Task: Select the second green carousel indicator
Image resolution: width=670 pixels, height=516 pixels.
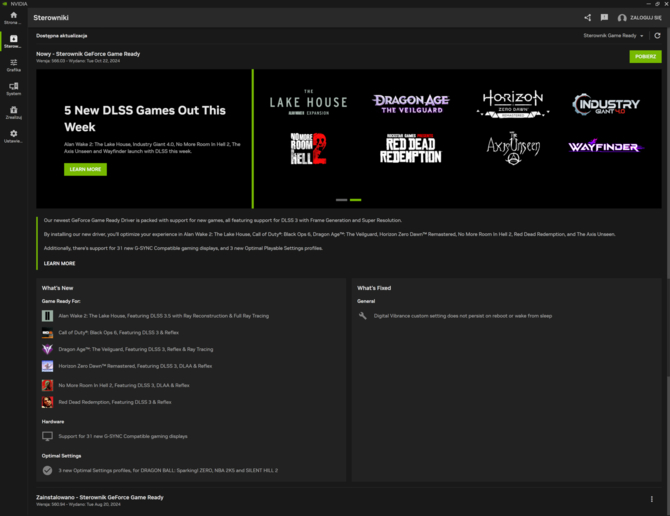Action: pos(356,200)
